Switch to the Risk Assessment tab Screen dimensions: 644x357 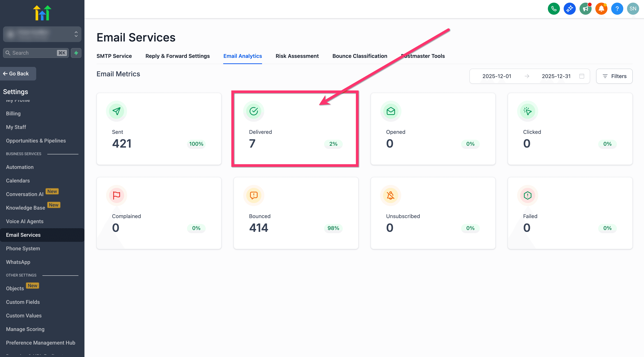(x=297, y=56)
